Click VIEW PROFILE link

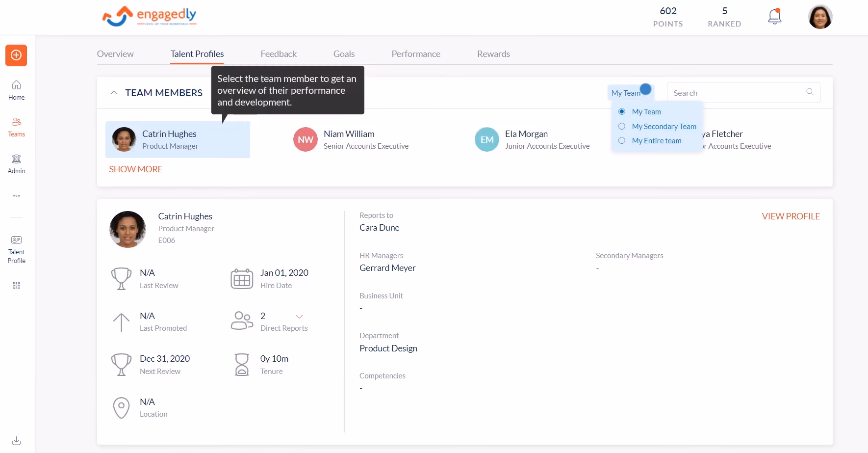click(x=791, y=216)
